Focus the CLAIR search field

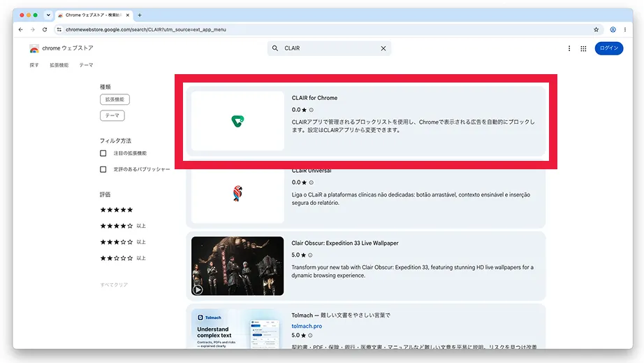tap(329, 48)
